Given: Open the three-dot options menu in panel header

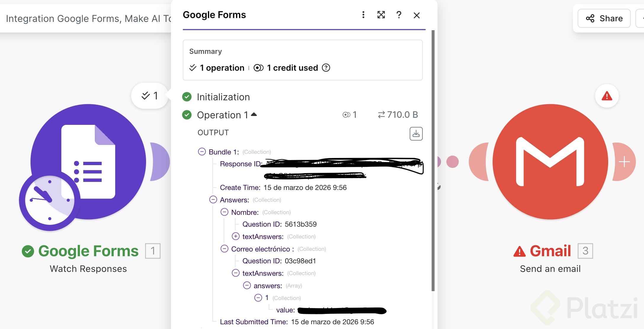Looking at the screenshot, I should 363,15.
